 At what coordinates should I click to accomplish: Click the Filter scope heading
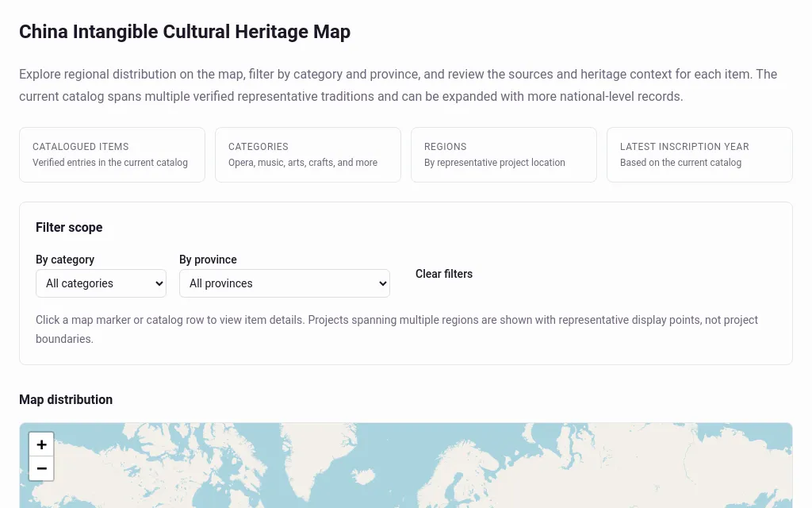click(x=69, y=227)
